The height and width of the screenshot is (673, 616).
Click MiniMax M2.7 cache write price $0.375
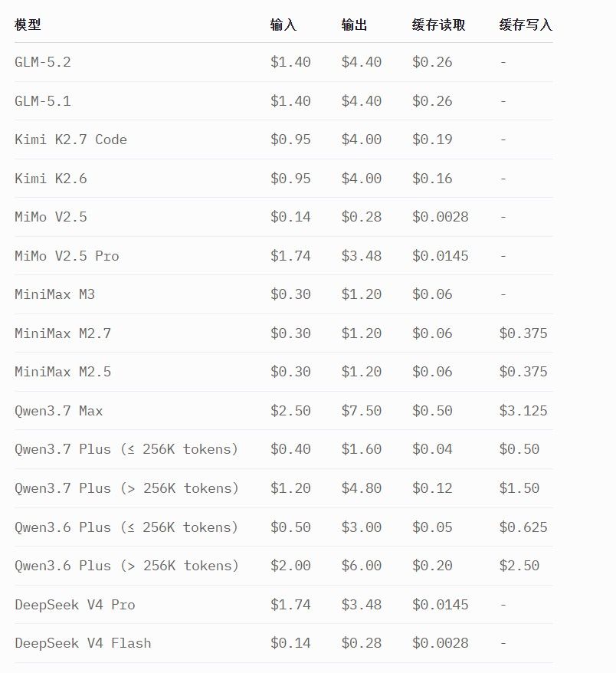523,333
